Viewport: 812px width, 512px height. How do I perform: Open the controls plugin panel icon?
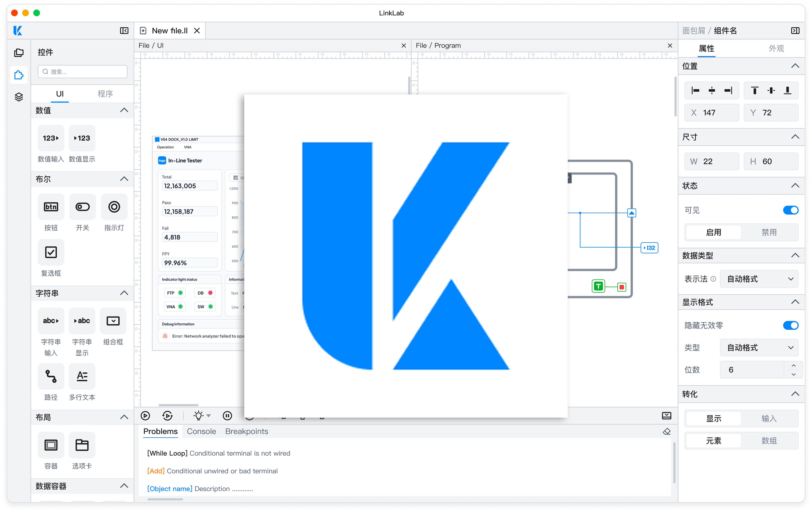pos(19,75)
